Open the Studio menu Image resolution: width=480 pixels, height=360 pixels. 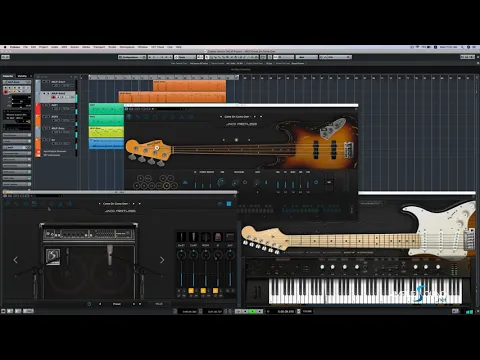112,47
